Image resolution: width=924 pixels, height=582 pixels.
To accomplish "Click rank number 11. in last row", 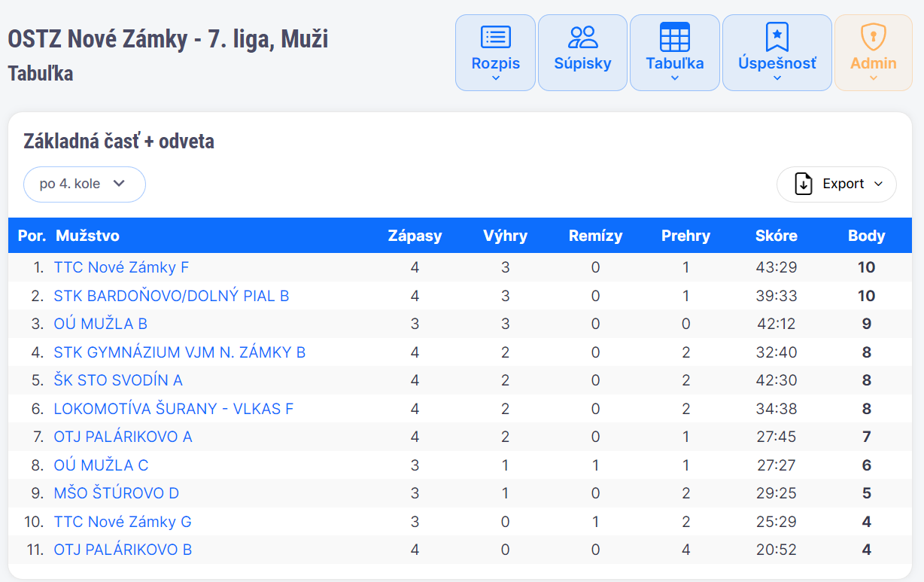I will (x=35, y=550).
